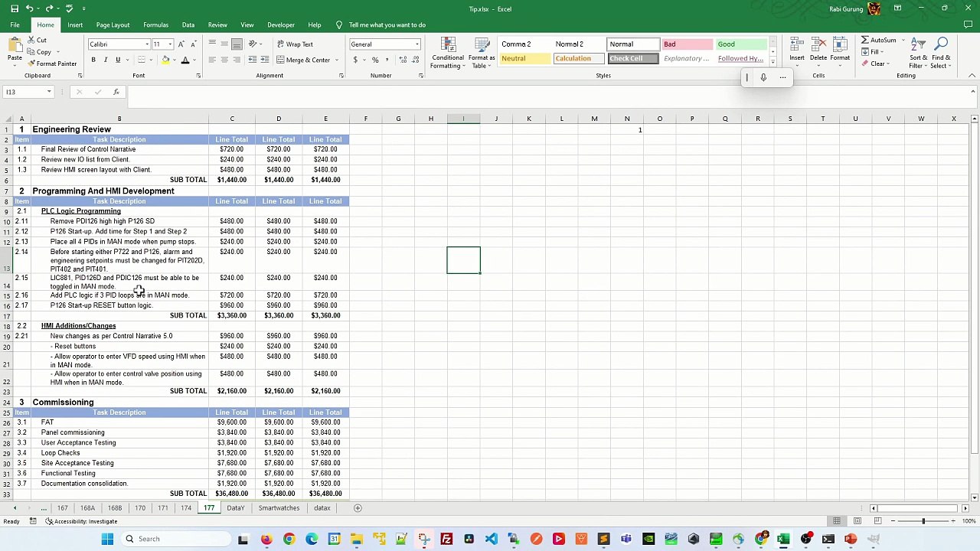The width and height of the screenshot is (980, 551).
Task: Click the new sheet plus button
Action: point(358,508)
